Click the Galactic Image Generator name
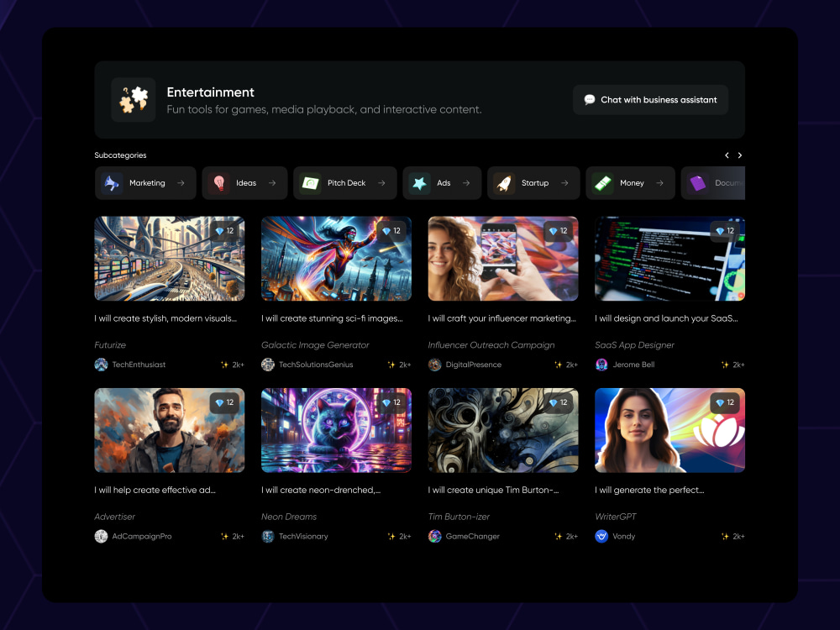 (x=315, y=345)
